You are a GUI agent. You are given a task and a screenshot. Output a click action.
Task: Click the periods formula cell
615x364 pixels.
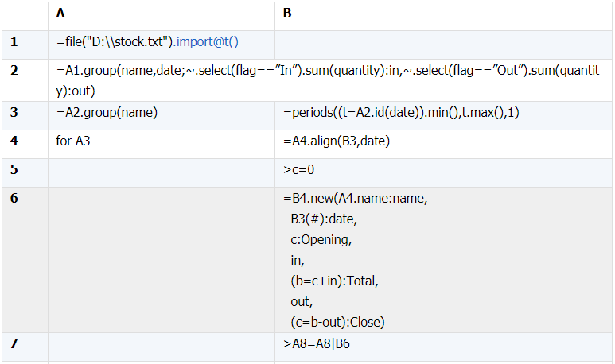point(443,115)
